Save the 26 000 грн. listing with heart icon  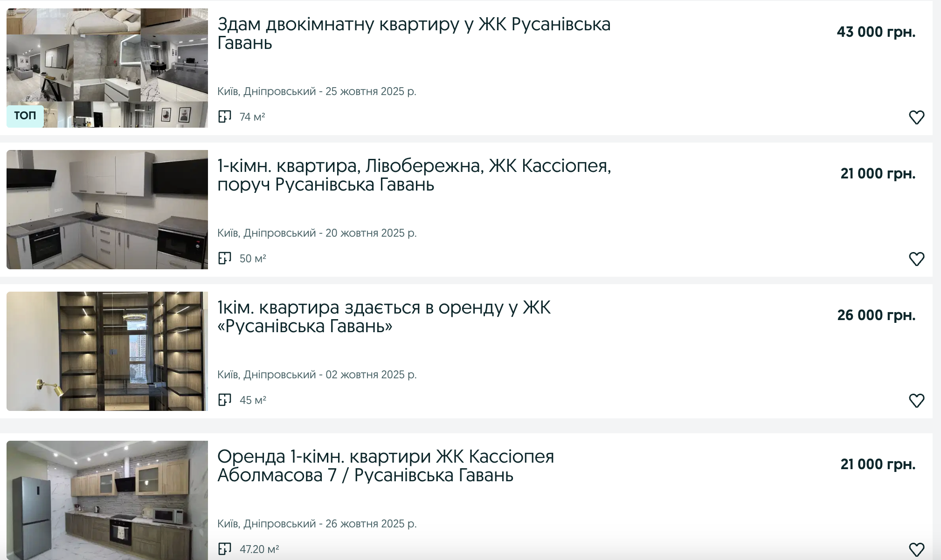(916, 400)
